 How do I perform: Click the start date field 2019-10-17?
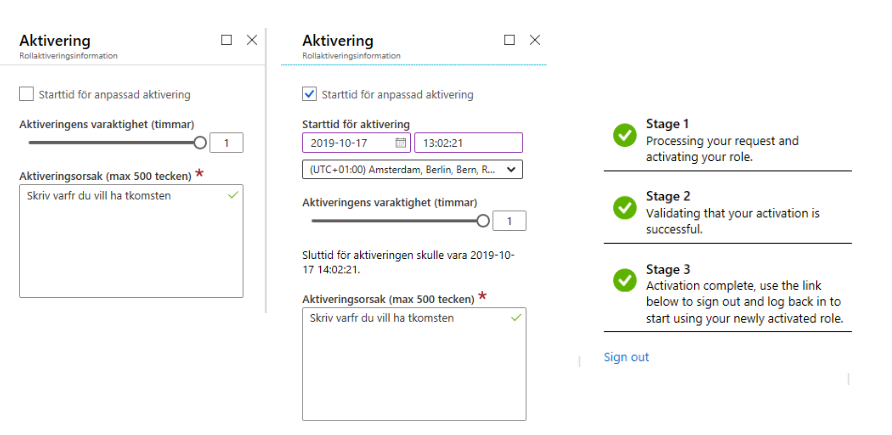[x=356, y=143]
